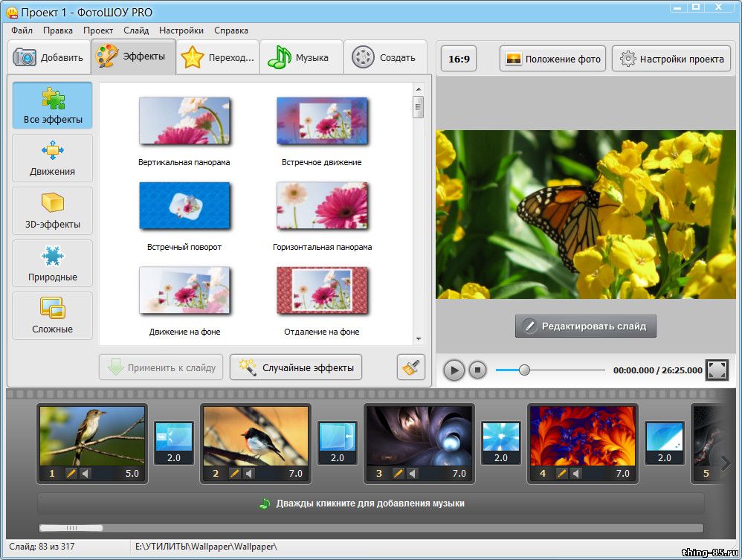Screen dimensions: 742x560
Task: Click slide 4 sound speaker icon
Action: pyautogui.click(x=575, y=474)
